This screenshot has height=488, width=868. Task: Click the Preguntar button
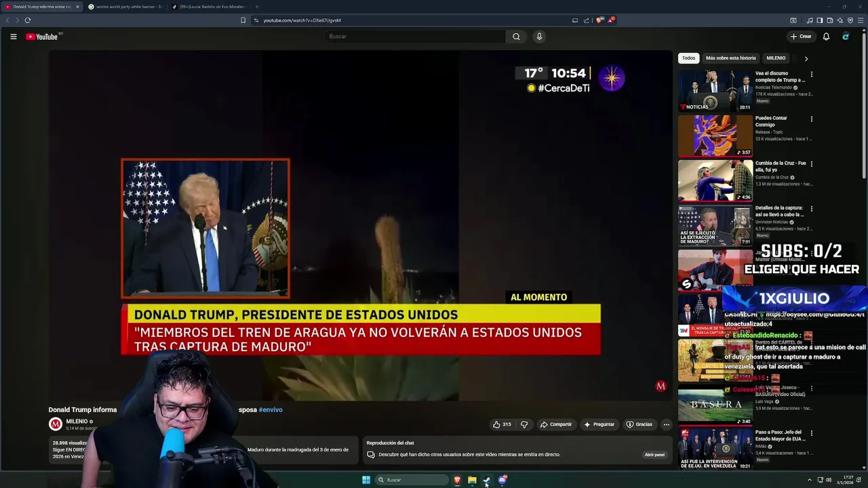coord(599,424)
